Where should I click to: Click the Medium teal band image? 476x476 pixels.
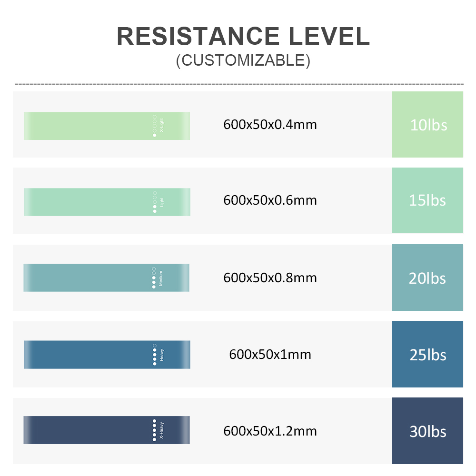pyautogui.click(x=106, y=278)
